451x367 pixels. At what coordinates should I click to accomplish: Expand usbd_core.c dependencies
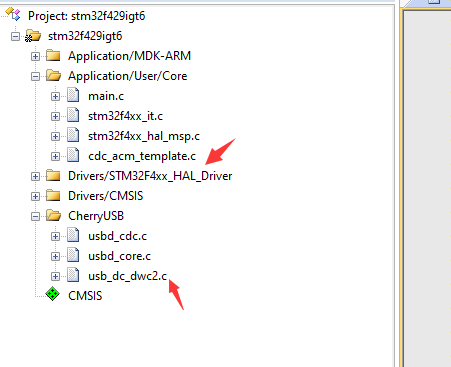pyautogui.click(x=55, y=256)
